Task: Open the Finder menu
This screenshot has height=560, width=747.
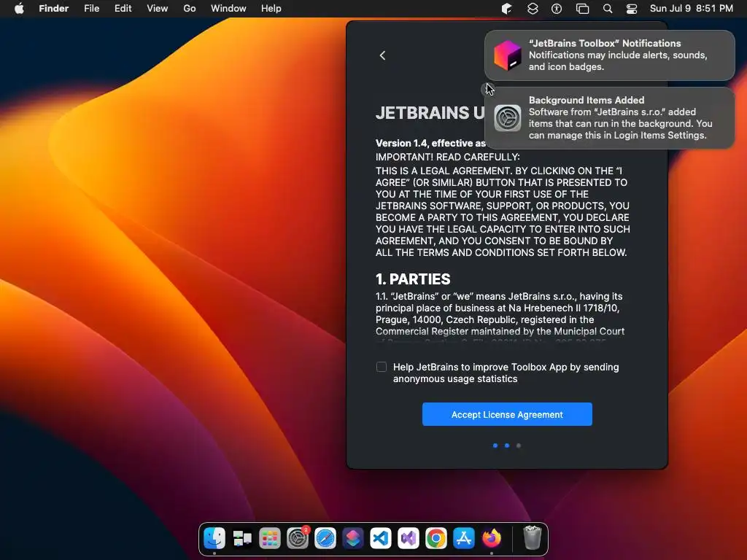Action: [x=53, y=9]
